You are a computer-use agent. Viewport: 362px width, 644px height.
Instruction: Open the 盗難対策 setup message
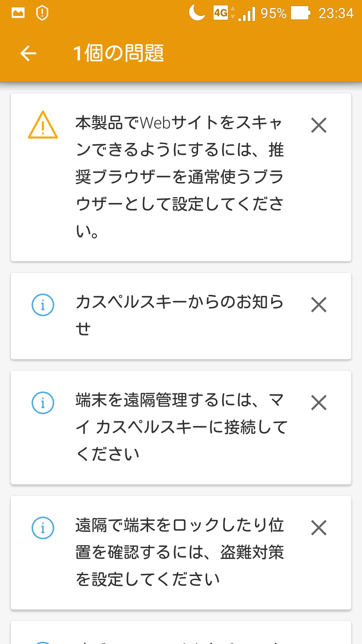point(180,552)
